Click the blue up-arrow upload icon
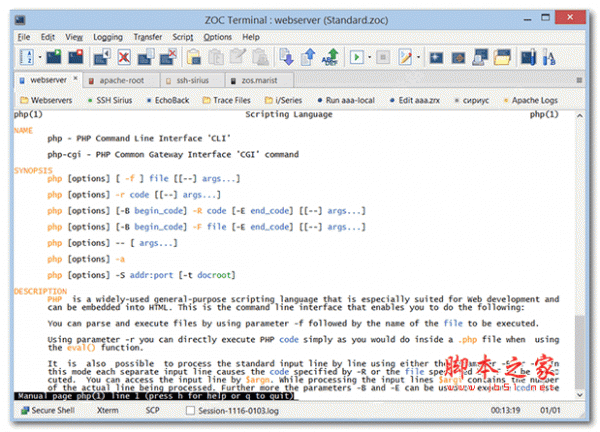The height and width of the screenshot is (432, 600). pos(307,58)
